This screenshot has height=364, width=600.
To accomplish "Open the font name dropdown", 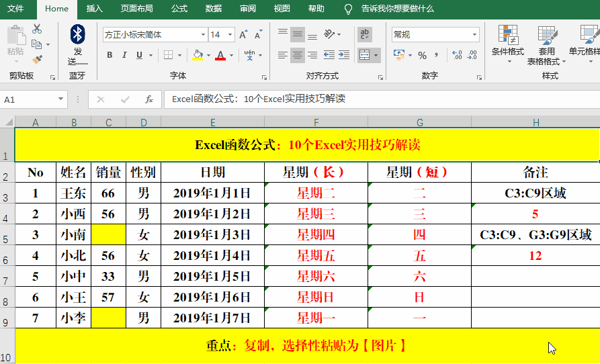I will [203, 35].
